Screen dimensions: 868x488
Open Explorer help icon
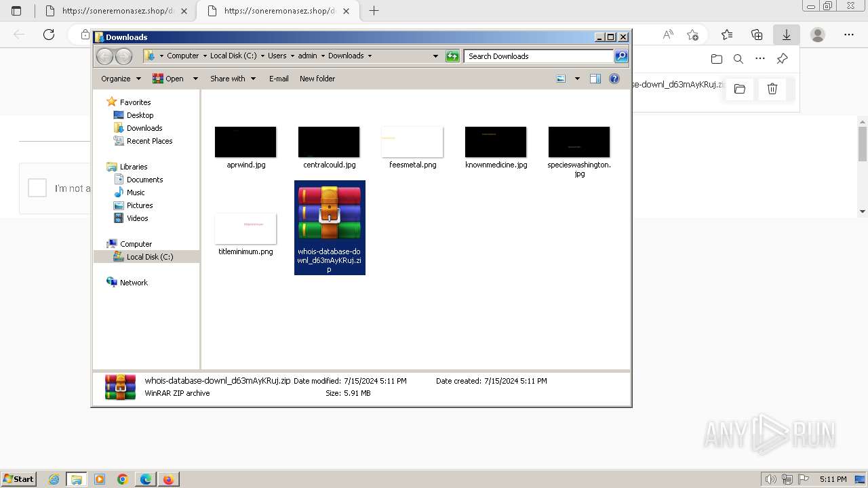pos(614,79)
